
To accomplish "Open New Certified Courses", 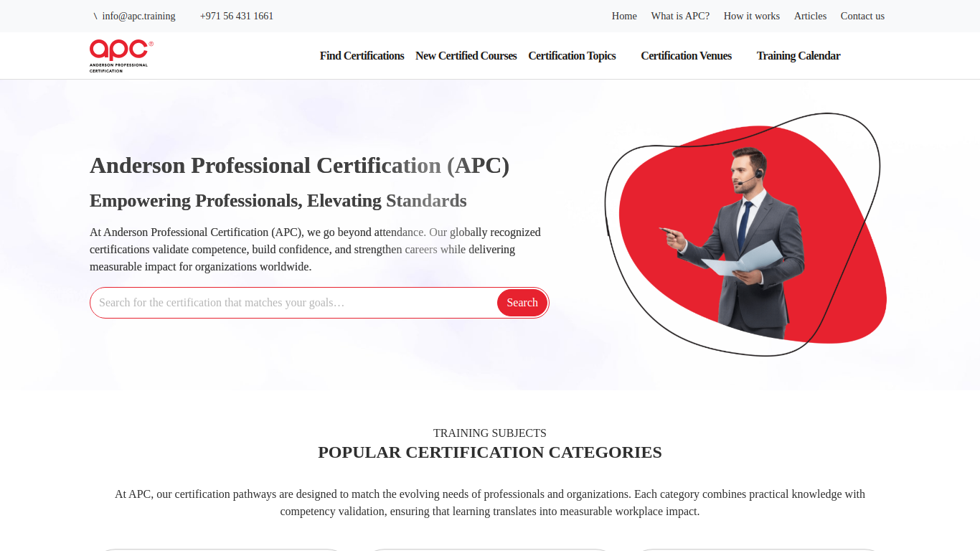I will (466, 56).
